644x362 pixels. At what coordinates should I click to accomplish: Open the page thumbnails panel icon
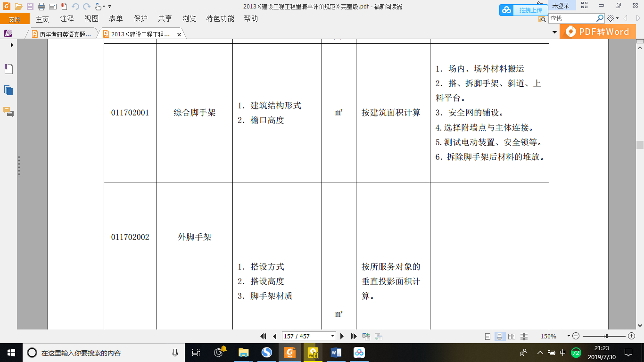(x=8, y=90)
